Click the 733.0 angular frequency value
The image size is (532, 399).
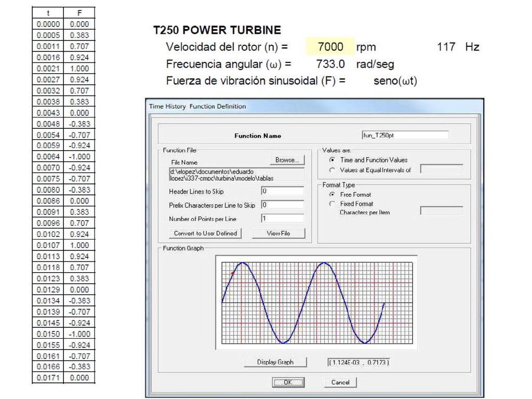330,64
